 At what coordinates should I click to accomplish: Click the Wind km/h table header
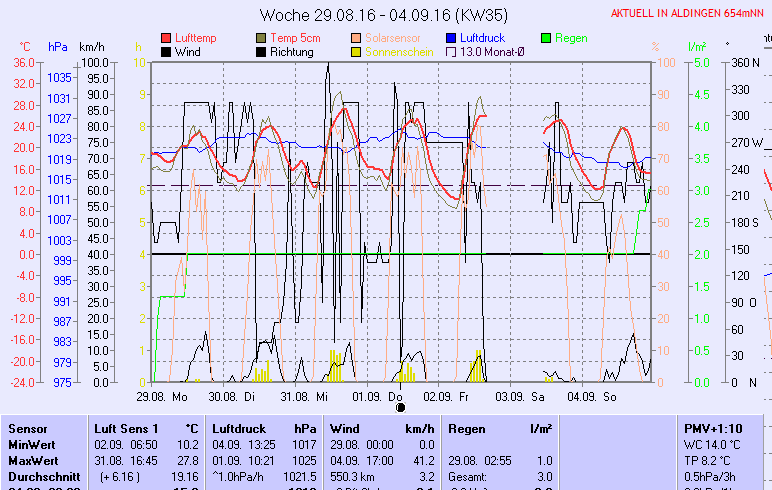(381, 428)
